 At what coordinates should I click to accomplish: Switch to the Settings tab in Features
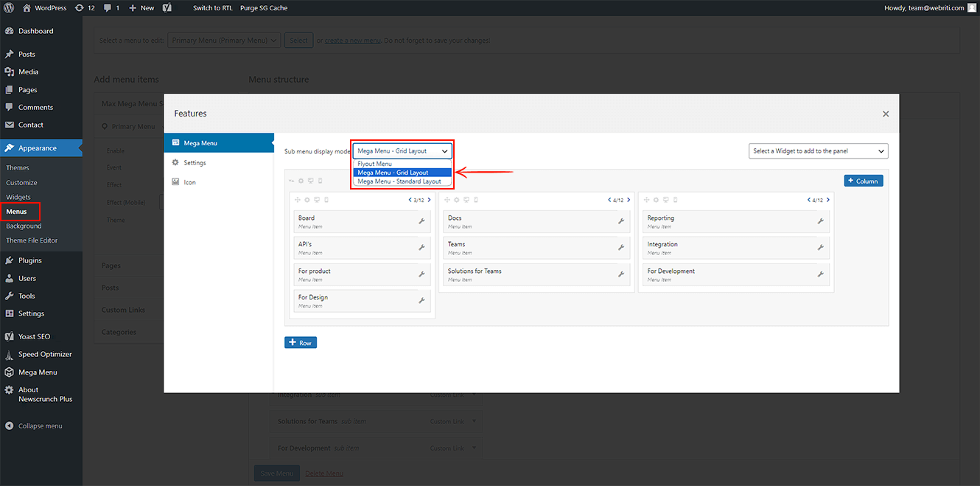219,163
